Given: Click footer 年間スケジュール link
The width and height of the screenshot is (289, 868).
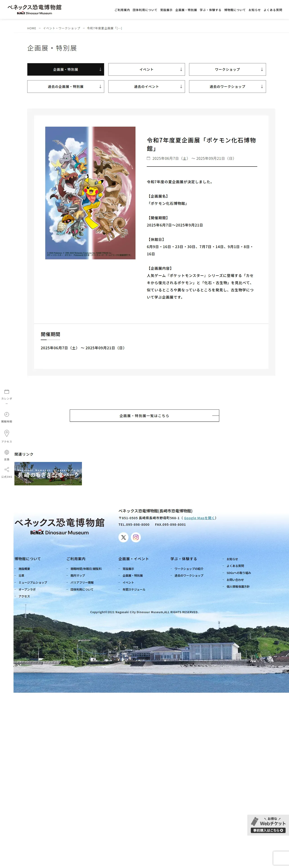Looking at the screenshot, I should point(134,590).
